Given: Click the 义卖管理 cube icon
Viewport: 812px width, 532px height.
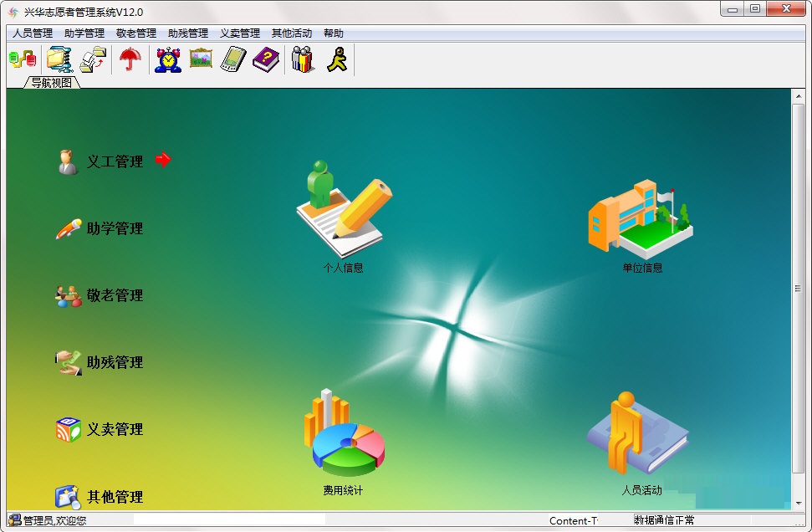Looking at the screenshot, I should click(69, 429).
